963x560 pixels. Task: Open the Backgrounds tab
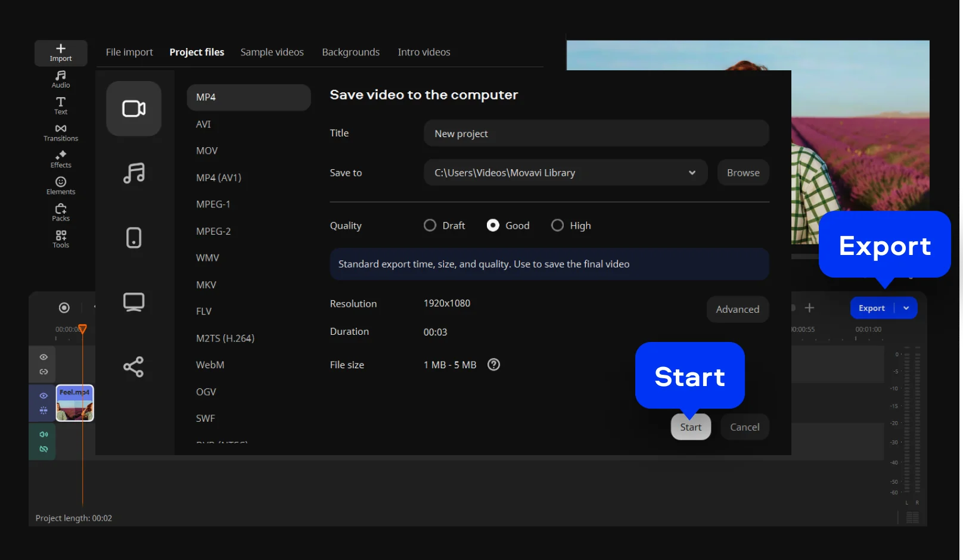pyautogui.click(x=350, y=52)
